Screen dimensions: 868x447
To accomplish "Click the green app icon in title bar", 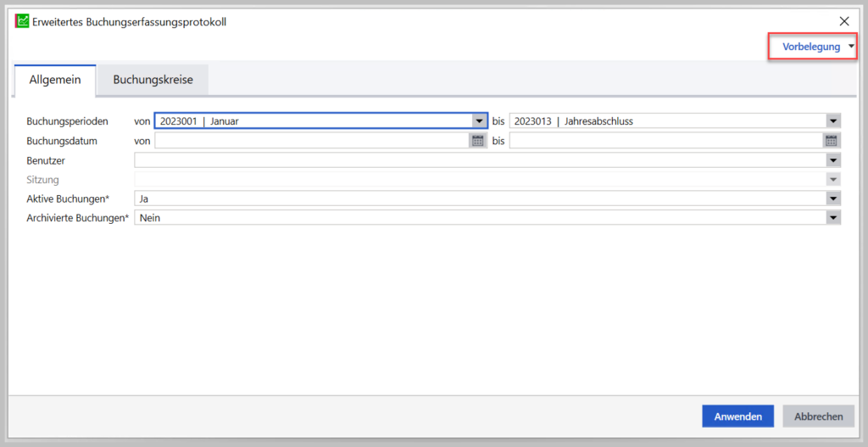I will tap(22, 21).
